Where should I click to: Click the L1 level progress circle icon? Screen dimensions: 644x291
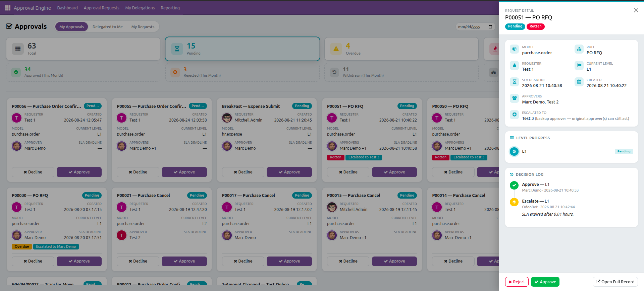tap(514, 152)
